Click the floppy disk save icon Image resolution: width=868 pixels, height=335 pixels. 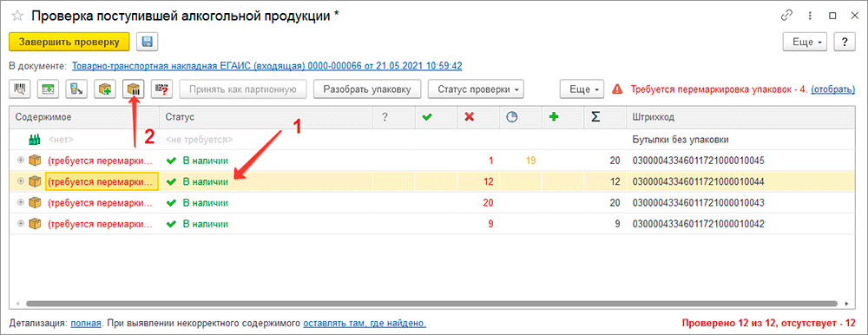[148, 42]
